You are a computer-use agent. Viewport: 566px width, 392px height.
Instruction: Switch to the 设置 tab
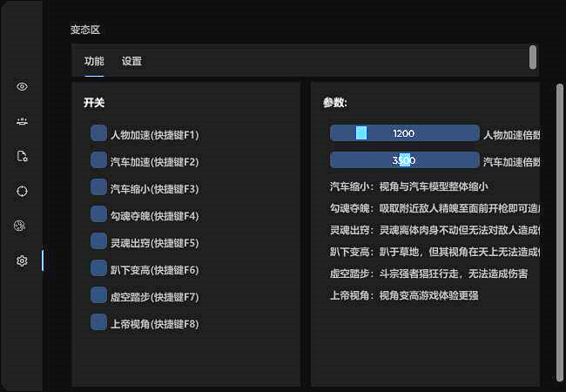pyautogui.click(x=131, y=61)
